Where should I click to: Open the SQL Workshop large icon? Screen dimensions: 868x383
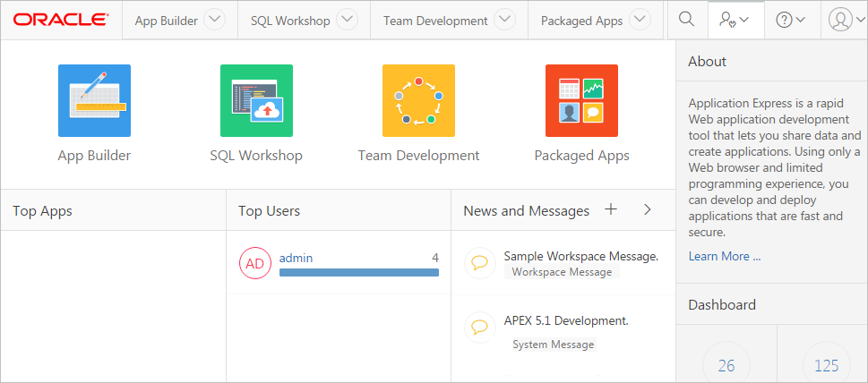[256, 100]
